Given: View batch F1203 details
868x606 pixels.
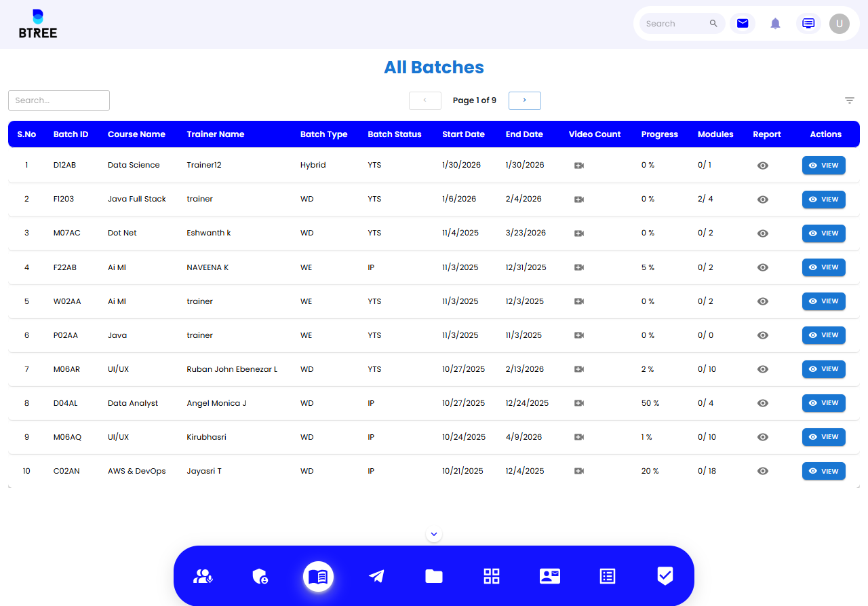Looking at the screenshot, I should 824,200.
